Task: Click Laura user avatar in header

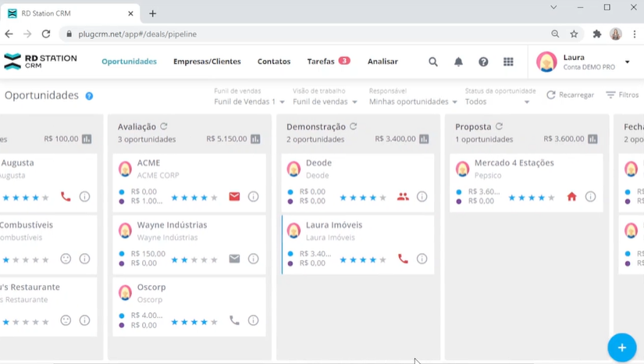Action: pyautogui.click(x=546, y=62)
